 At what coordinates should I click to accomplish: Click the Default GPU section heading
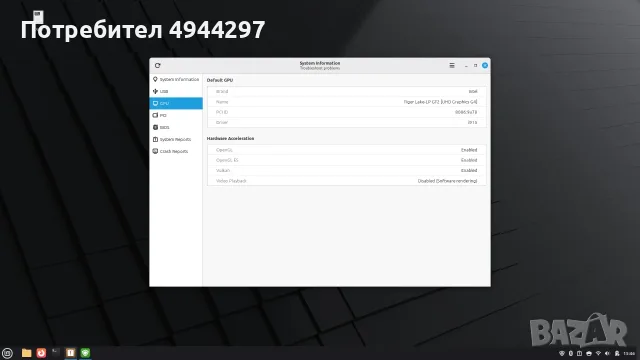(x=220, y=80)
